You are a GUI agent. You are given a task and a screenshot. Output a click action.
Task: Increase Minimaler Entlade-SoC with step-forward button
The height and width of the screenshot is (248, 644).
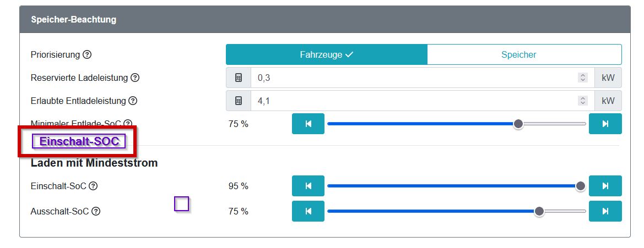click(605, 124)
